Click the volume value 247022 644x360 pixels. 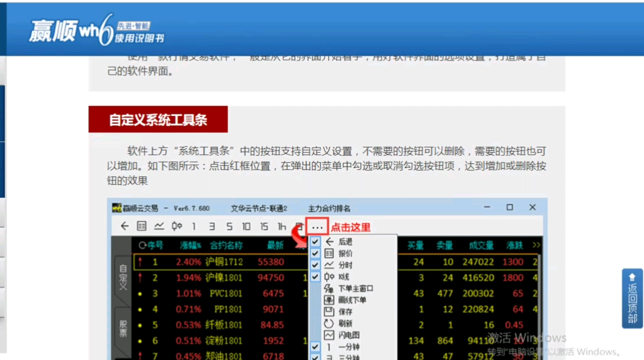click(478, 262)
